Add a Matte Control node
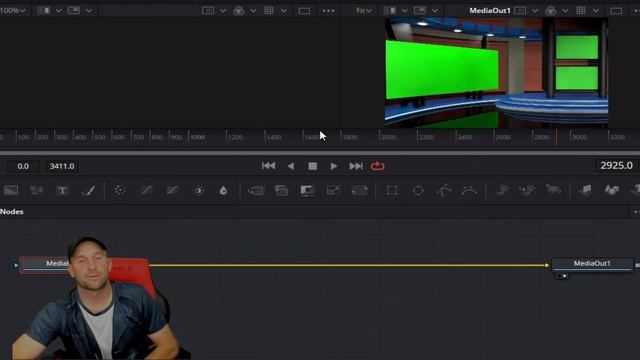640x360 pixels. [307, 190]
